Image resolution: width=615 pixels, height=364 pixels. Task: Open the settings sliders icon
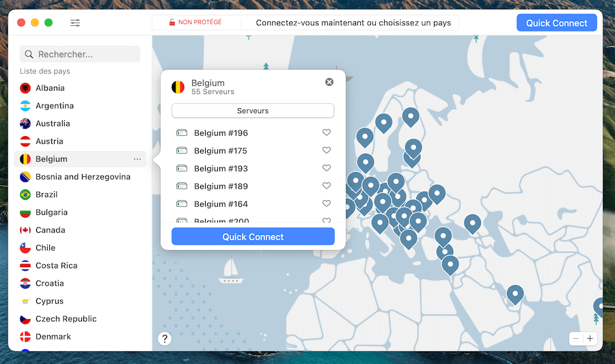[x=75, y=23]
